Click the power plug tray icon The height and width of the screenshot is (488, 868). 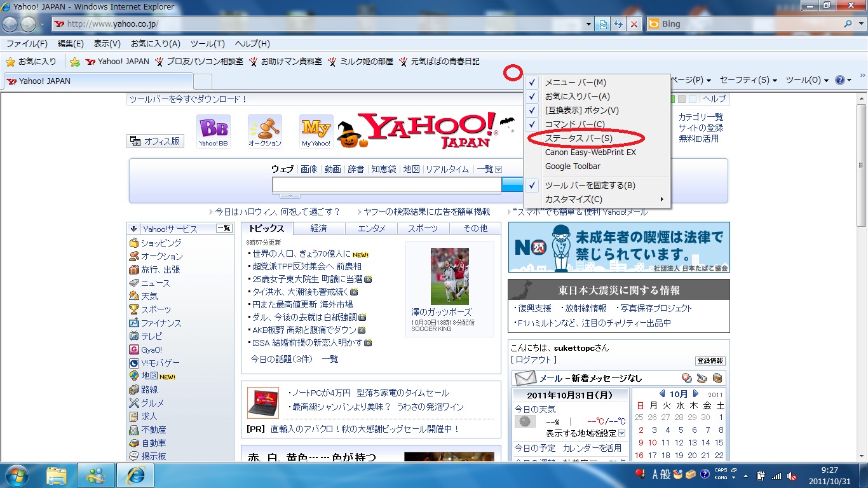click(x=761, y=475)
